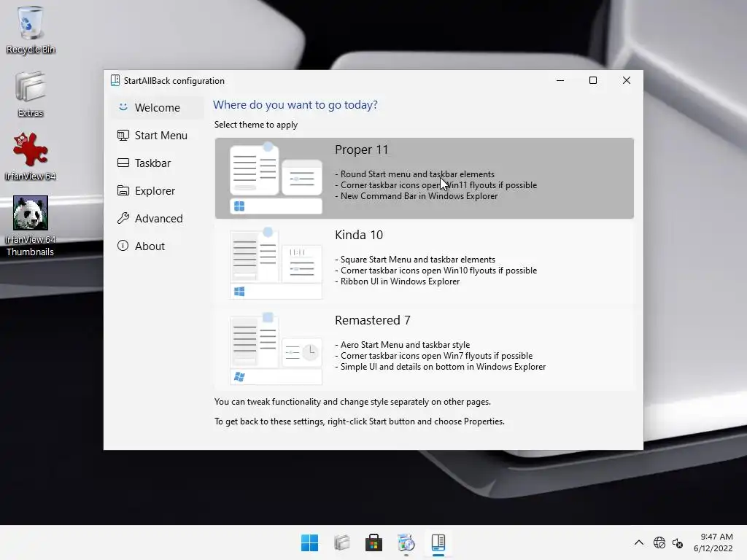Maximize the StartAllBack configuration window
The width and height of the screenshot is (747, 560).
coord(593,80)
